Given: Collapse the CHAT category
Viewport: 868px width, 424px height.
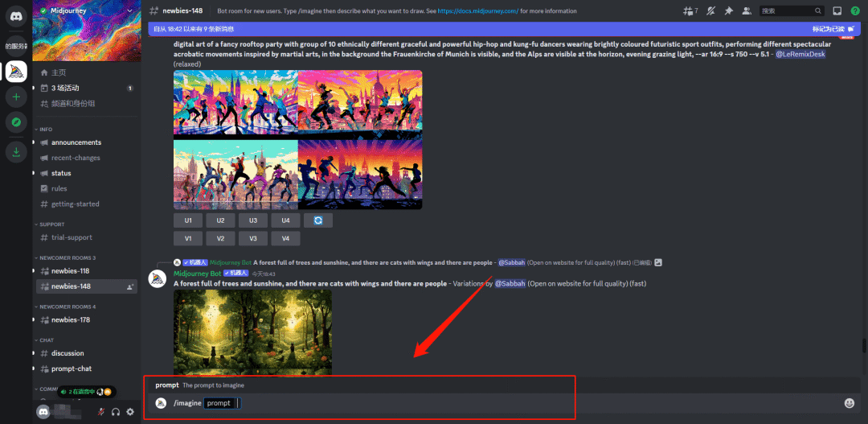Looking at the screenshot, I should point(46,340).
